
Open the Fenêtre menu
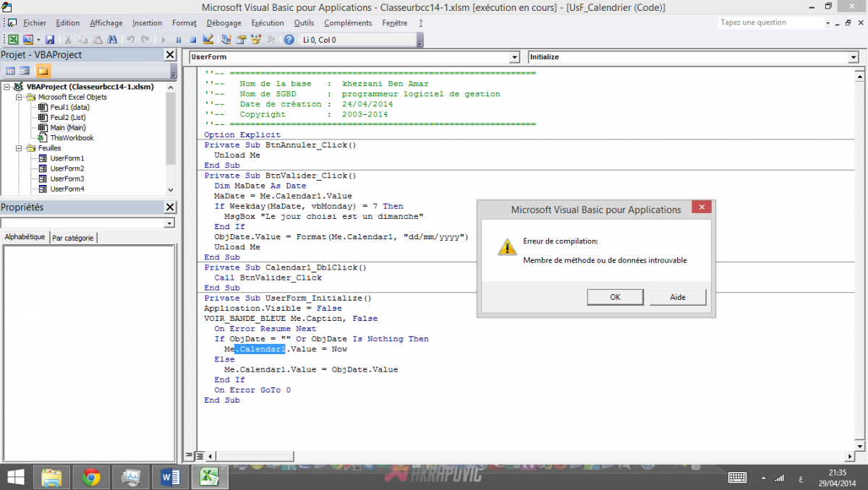point(395,23)
